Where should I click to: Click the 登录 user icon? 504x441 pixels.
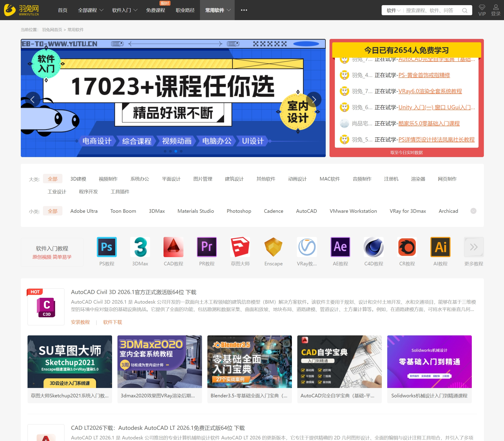[496, 7]
